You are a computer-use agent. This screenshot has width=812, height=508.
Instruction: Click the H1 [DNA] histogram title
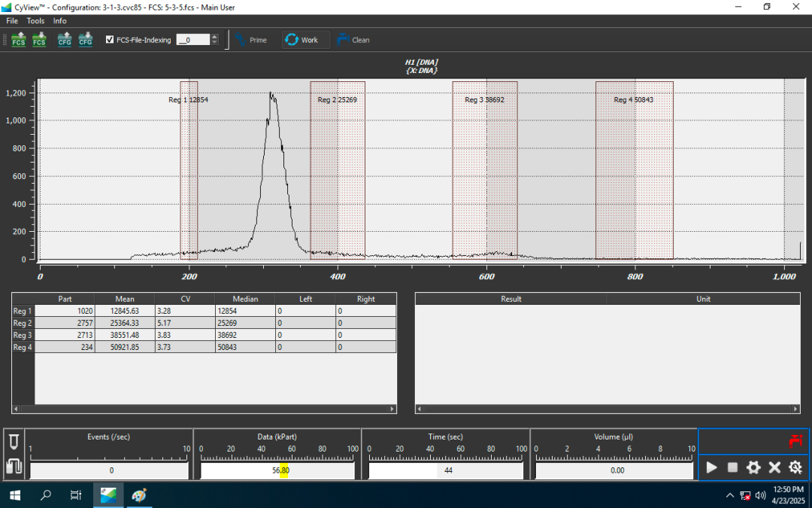421,62
